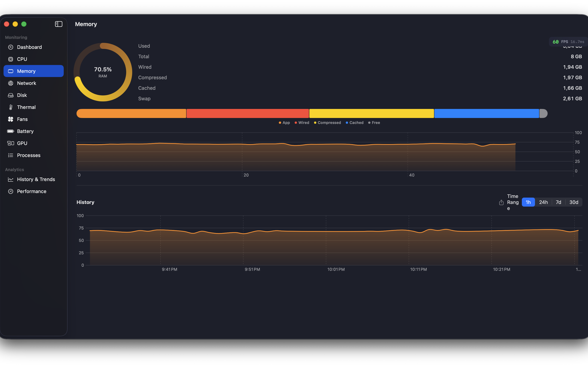Open History & Trends analytics

[36, 179]
